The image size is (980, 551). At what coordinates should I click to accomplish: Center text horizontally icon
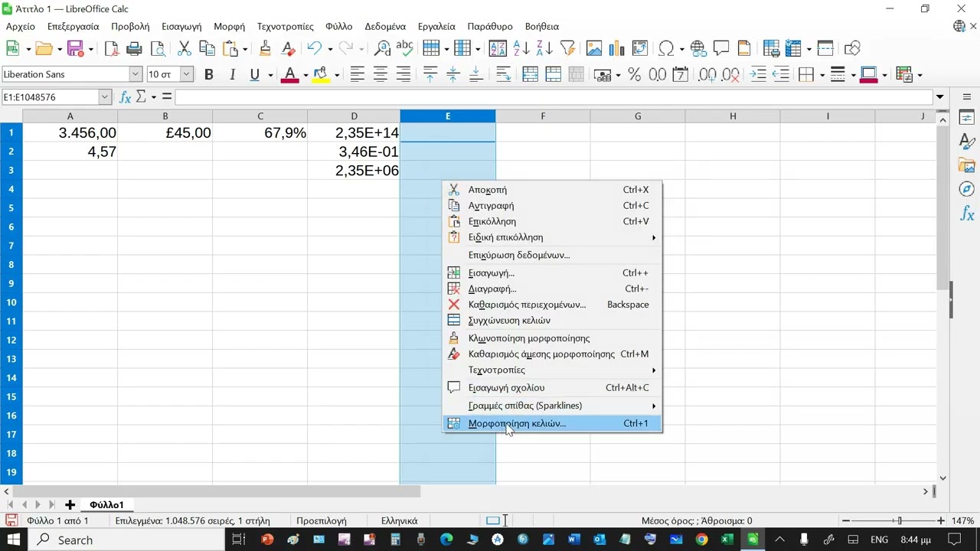(380, 74)
